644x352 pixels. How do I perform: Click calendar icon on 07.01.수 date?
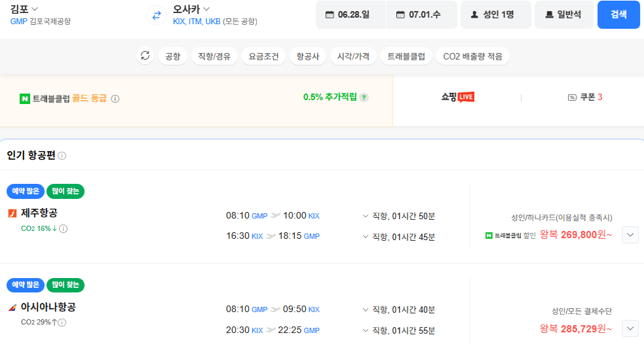click(x=400, y=15)
